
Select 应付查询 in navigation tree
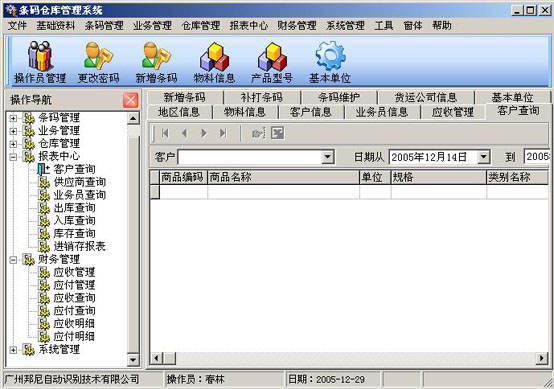click(74, 311)
